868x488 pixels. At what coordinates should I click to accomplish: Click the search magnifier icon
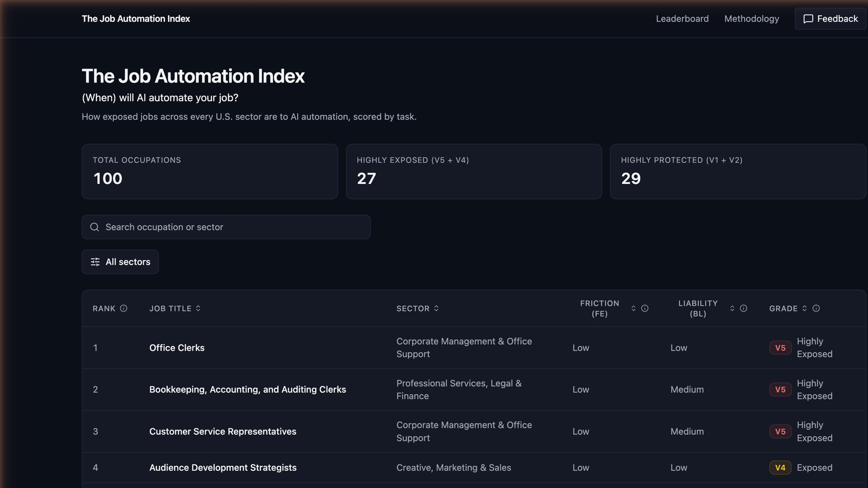tap(94, 227)
